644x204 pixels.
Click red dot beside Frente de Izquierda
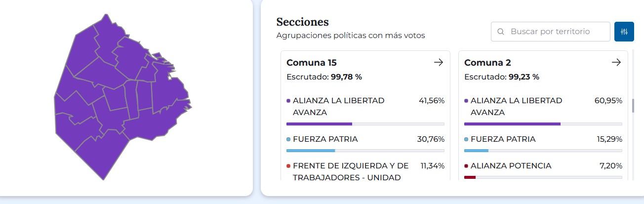288,166
